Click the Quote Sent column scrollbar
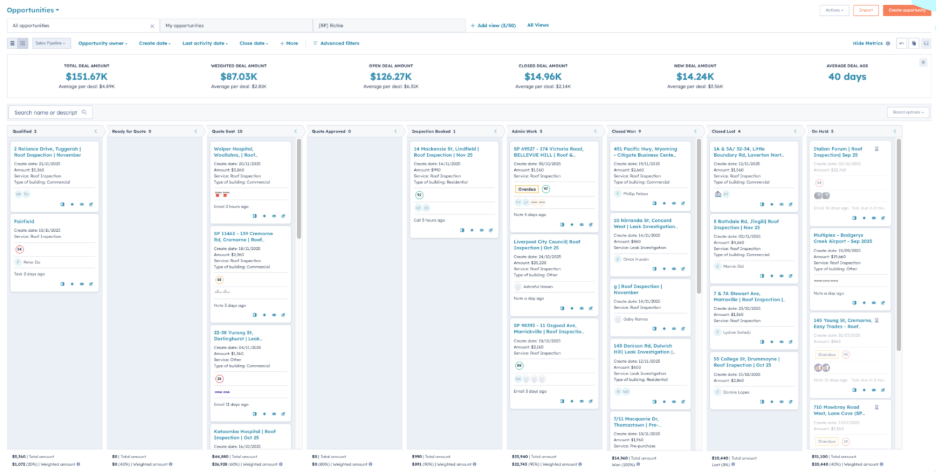Screen dimensions: 936x474 [299, 189]
